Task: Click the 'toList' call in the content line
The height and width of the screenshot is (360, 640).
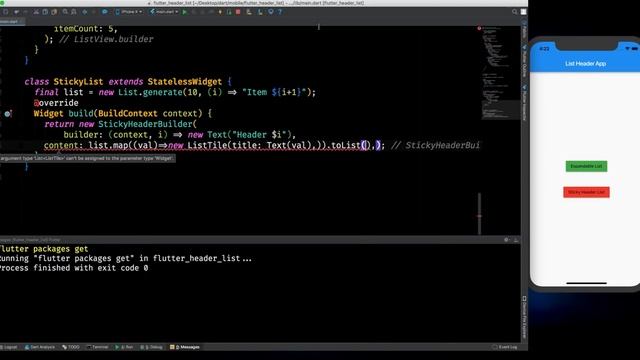Action: tap(345, 145)
